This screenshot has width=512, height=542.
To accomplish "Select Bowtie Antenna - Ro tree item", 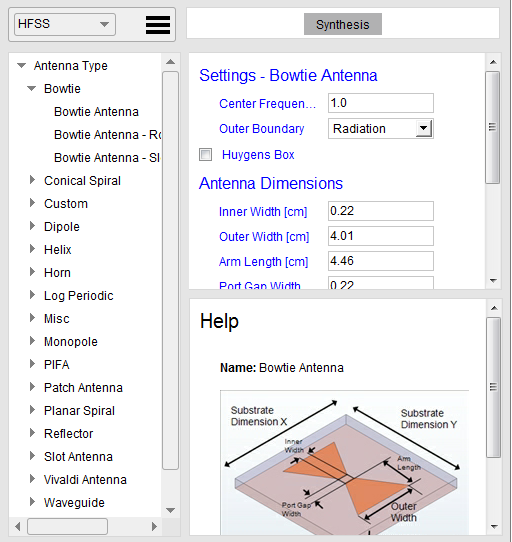I will [108, 134].
